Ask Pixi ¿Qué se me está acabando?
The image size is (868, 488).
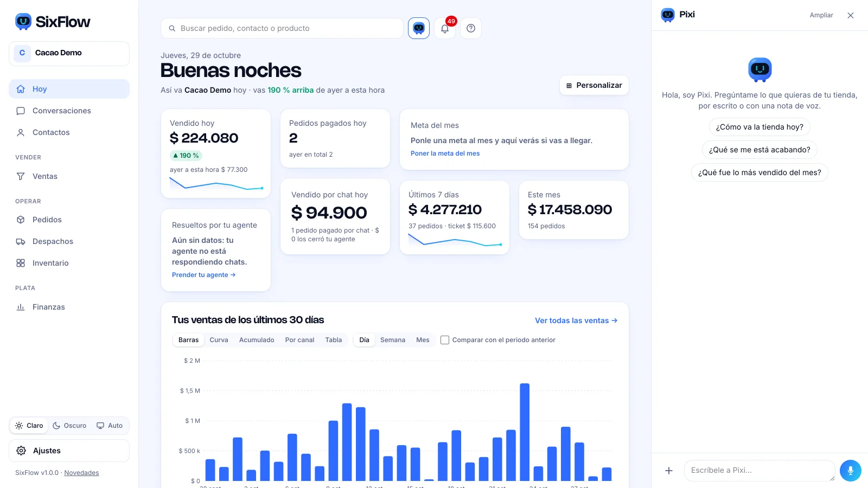759,150
